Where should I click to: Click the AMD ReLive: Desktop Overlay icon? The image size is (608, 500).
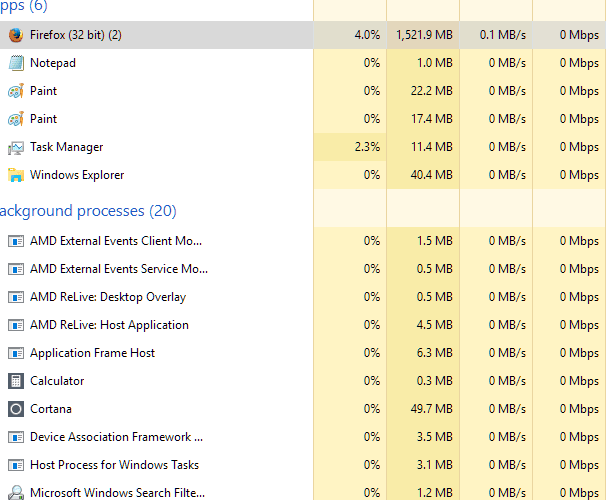[x=16, y=297]
